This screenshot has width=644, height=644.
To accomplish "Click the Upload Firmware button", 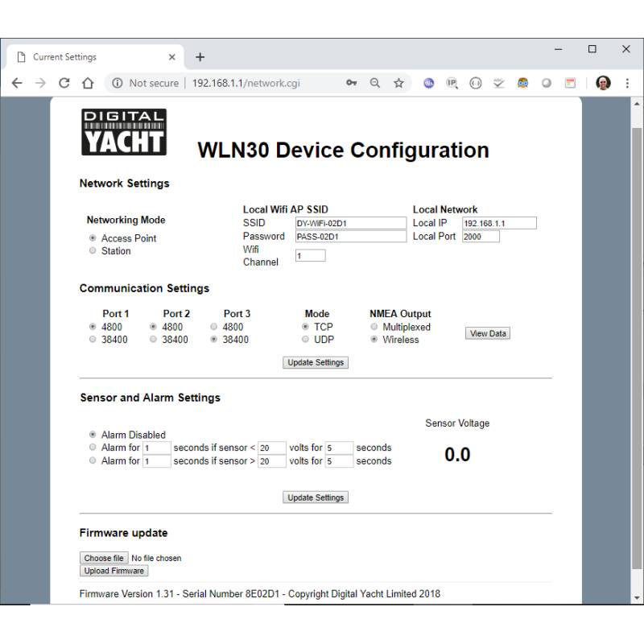I will (x=114, y=571).
